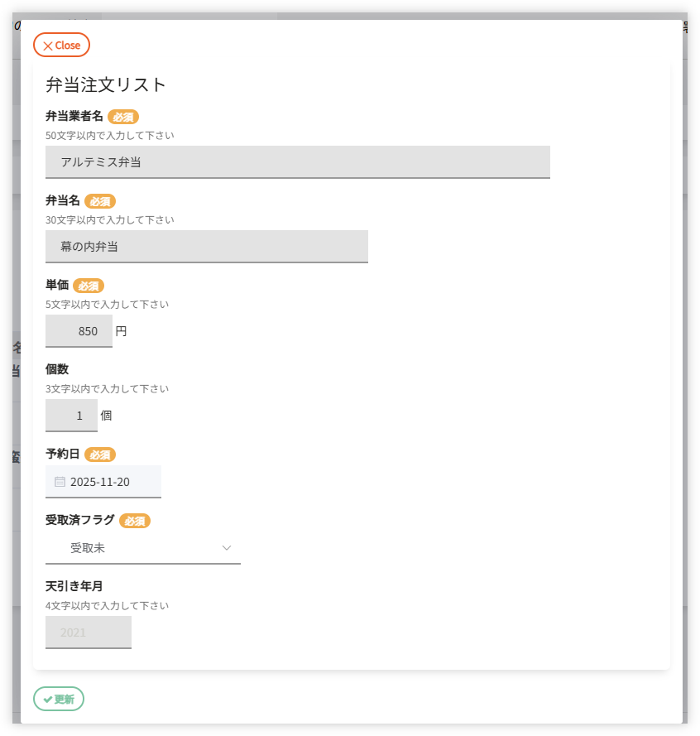Click 必須 badge next to 弁当業者名
This screenshot has width=700, height=736.
pos(123,117)
